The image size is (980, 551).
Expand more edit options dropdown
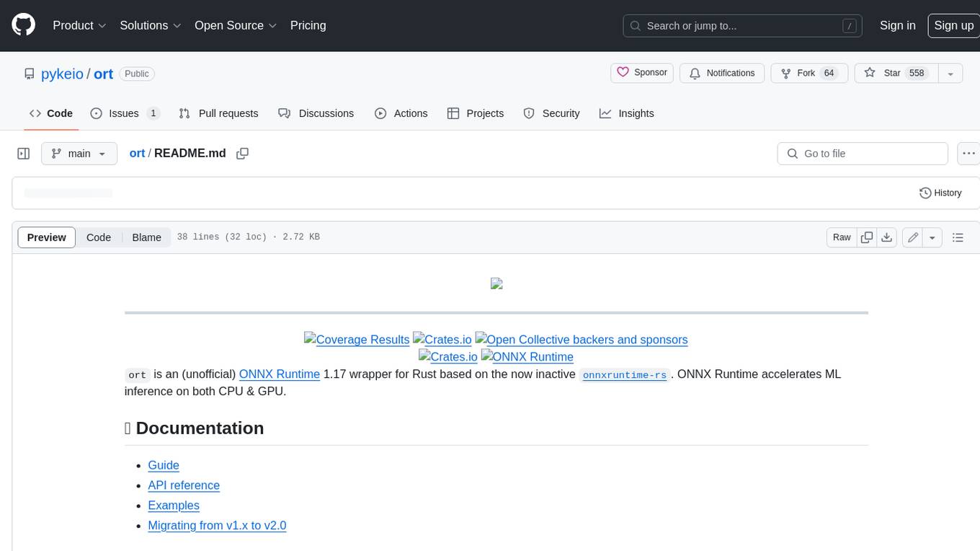(x=932, y=237)
